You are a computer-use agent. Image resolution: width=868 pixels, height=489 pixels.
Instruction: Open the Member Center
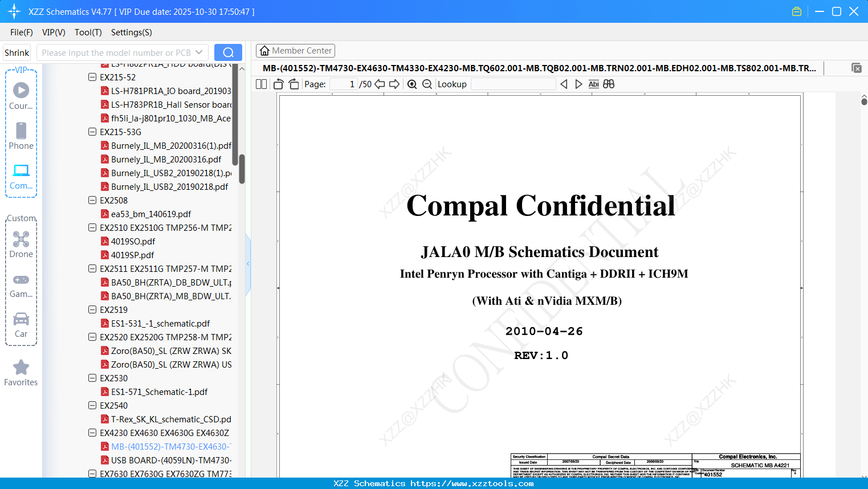295,51
